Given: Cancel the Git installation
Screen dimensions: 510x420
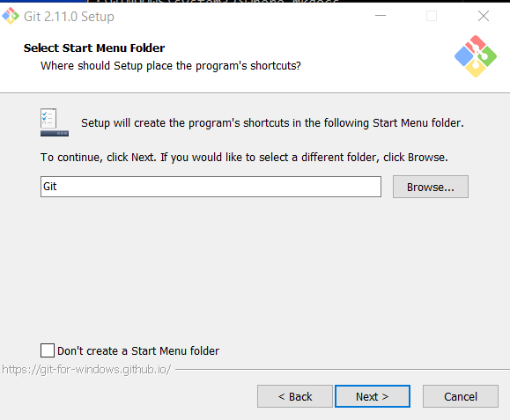Looking at the screenshot, I should [461, 396].
